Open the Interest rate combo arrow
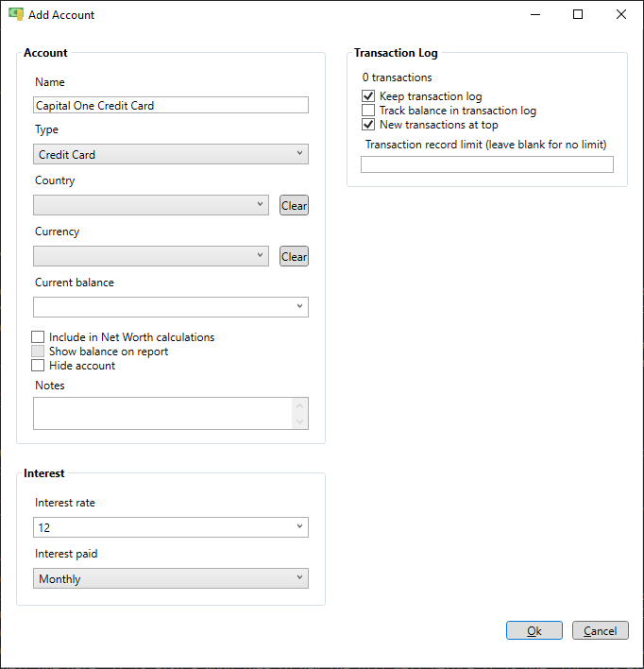Image resolution: width=644 pixels, height=669 pixels. point(299,527)
